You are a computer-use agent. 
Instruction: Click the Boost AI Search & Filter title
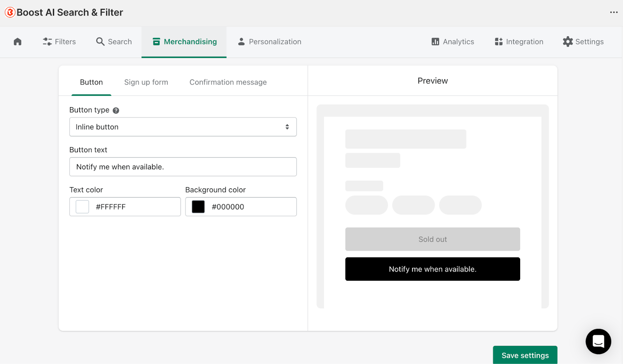70,12
